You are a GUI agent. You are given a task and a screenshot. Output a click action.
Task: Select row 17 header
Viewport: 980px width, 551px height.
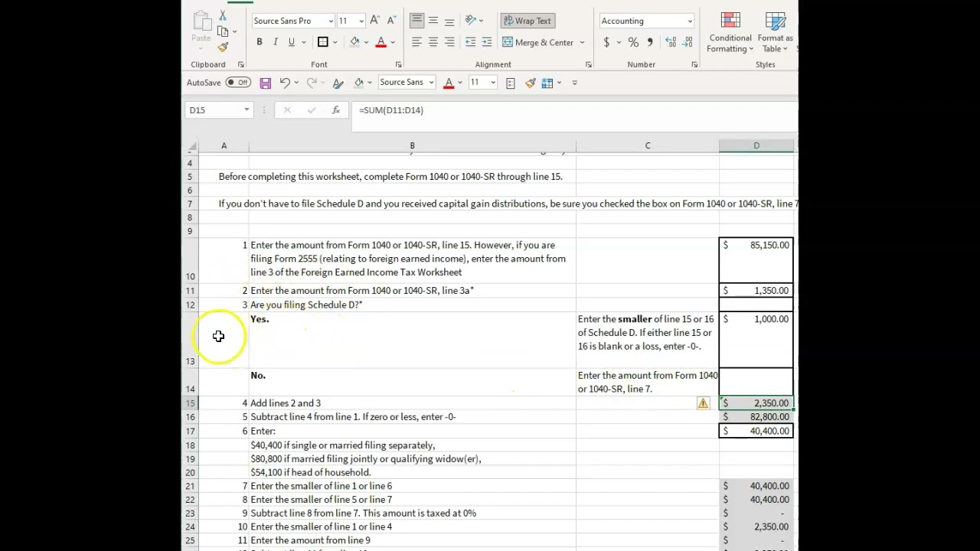click(190, 431)
